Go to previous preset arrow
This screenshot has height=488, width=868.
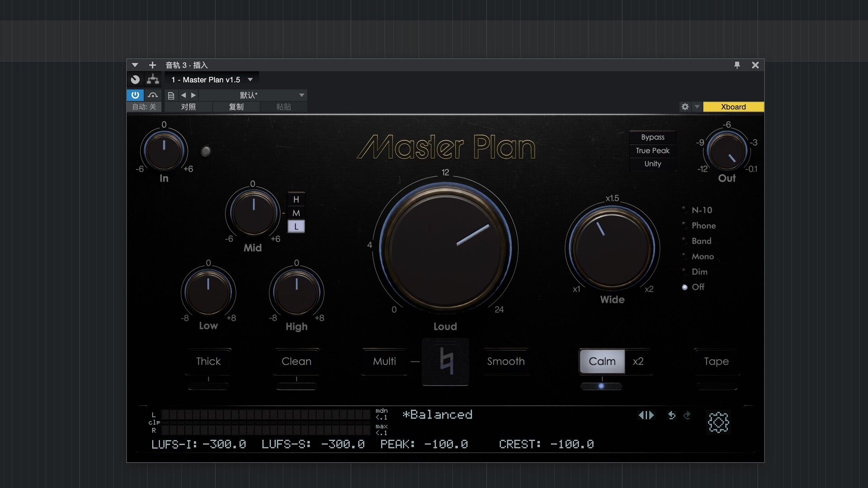tap(183, 95)
